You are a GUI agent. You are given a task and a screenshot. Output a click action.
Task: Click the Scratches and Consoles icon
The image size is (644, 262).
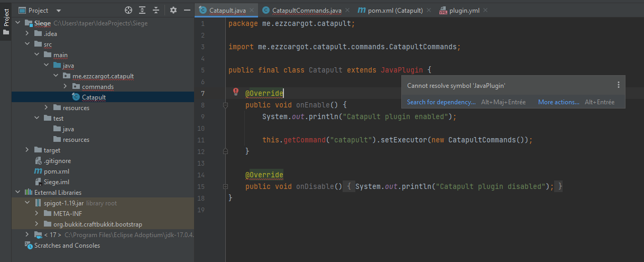[29, 246]
